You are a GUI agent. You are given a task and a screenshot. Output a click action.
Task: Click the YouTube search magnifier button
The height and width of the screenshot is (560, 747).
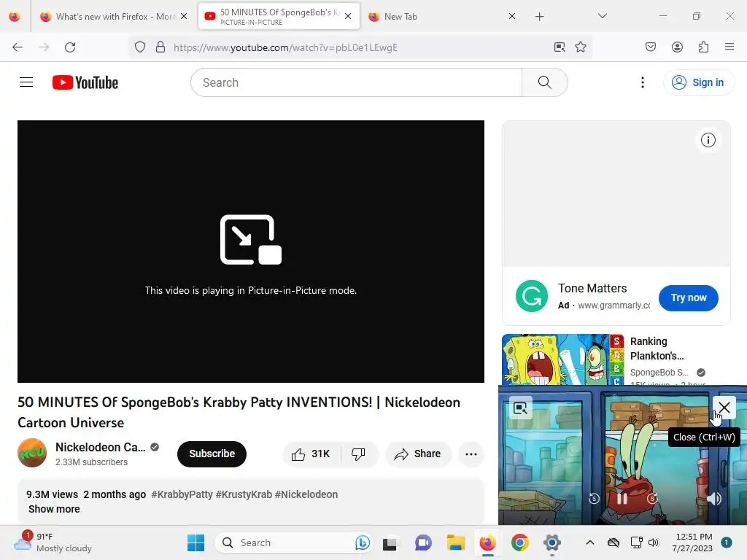[544, 82]
